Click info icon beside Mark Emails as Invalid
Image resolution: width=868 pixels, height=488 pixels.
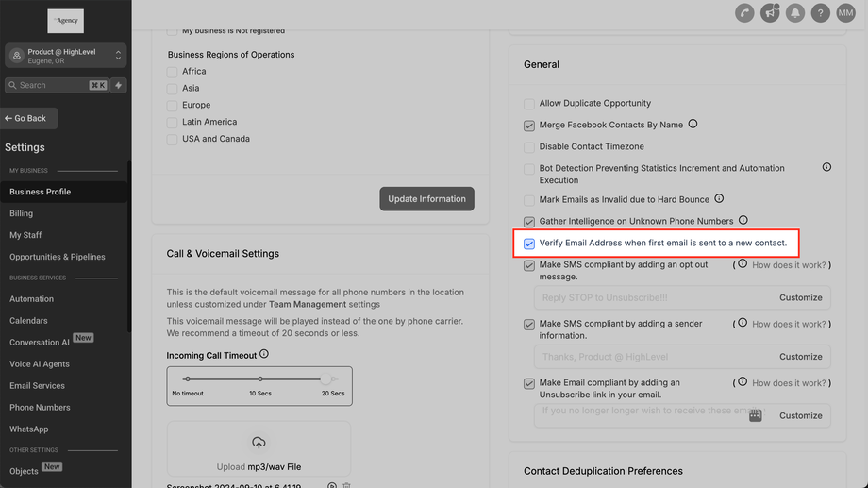[719, 199]
